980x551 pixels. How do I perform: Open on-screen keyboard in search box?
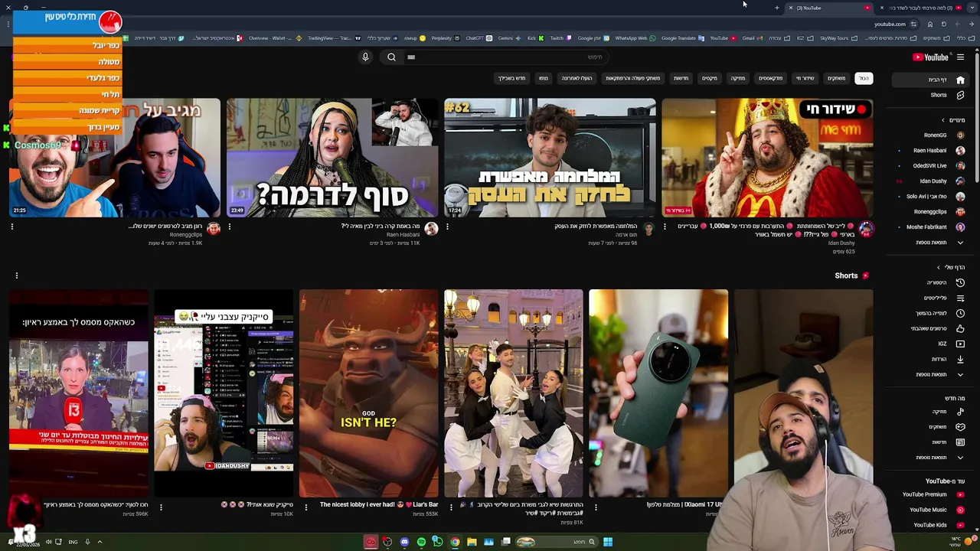pyautogui.click(x=411, y=57)
